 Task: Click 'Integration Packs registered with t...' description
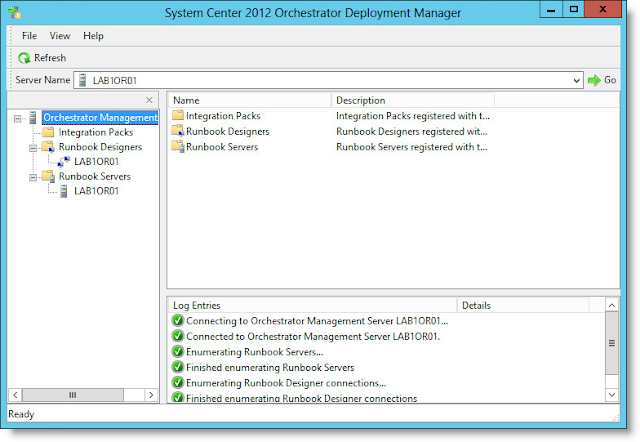(413, 116)
